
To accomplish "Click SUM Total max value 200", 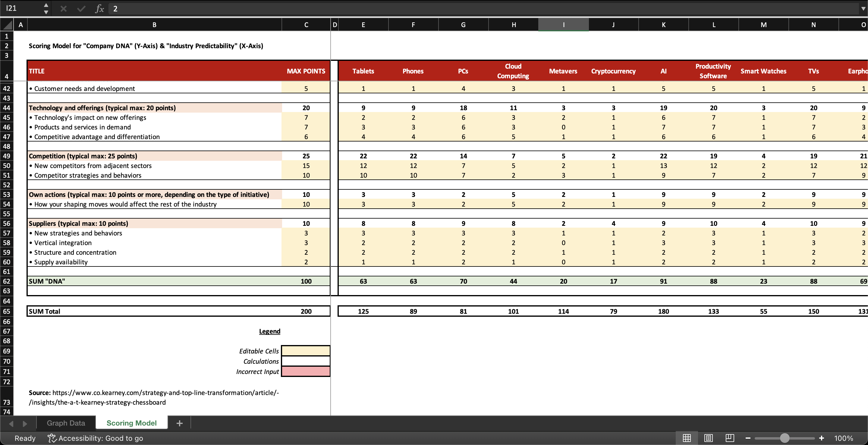I will [306, 311].
